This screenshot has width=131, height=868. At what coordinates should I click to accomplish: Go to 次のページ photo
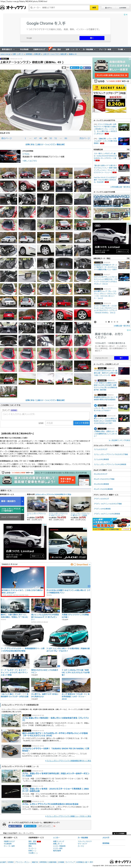tap(85, 138)
